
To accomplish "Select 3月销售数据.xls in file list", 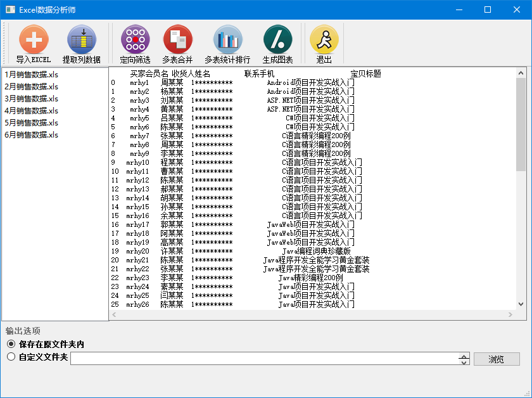I will click(x=31, y=99).
